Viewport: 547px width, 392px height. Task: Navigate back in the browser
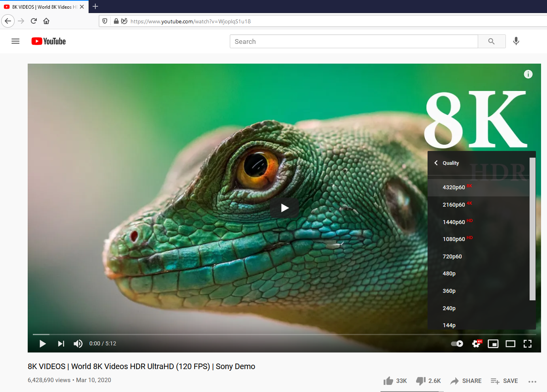click(8, 21)
